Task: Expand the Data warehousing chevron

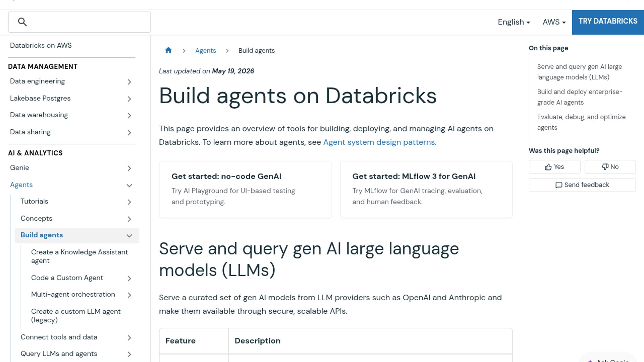Action: (129, 116)
